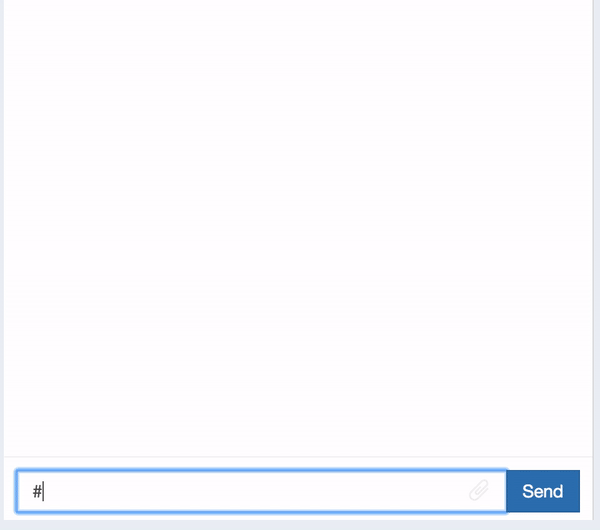Click the empty conversation area
The height and width of the screenshot is (530, 600).
[x=298, y=228]
